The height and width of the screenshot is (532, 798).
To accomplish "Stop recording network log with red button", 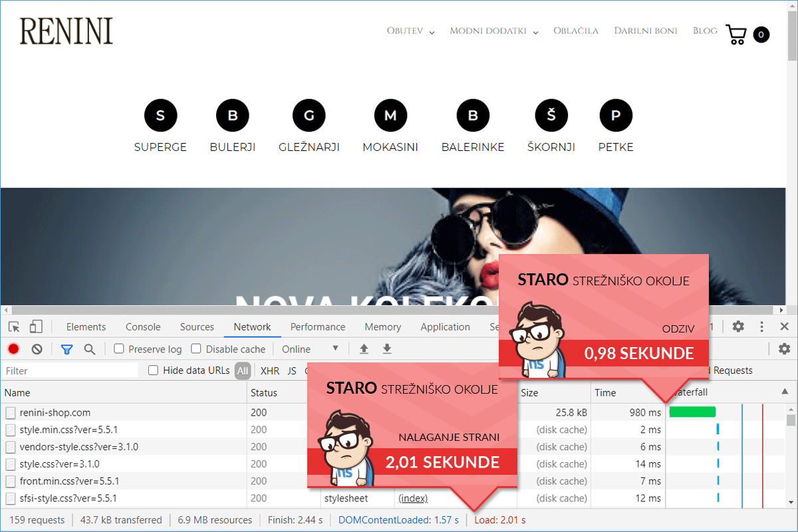I will pos(13,349).
